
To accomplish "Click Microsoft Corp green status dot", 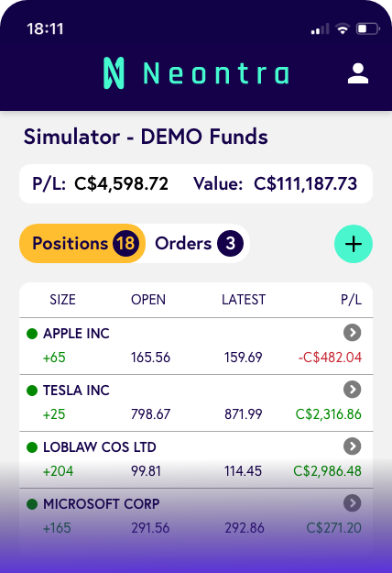I will pos(32,504).
